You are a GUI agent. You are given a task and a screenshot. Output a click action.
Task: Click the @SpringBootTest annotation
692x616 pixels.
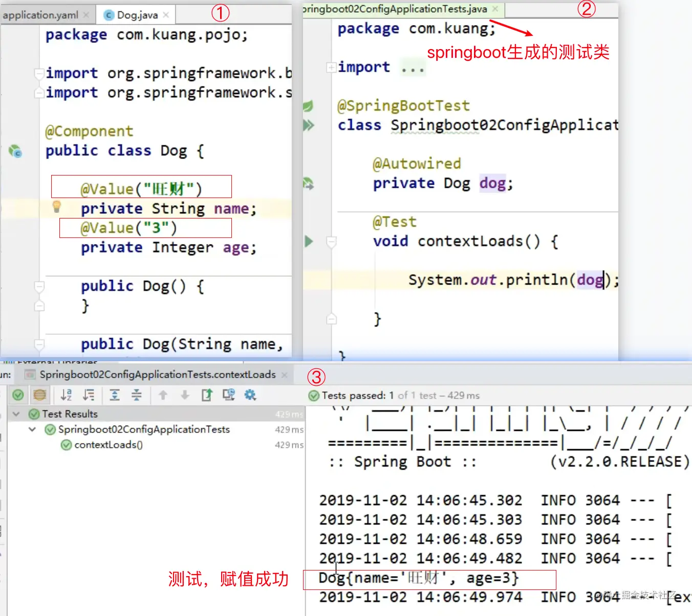pos(403,106)
